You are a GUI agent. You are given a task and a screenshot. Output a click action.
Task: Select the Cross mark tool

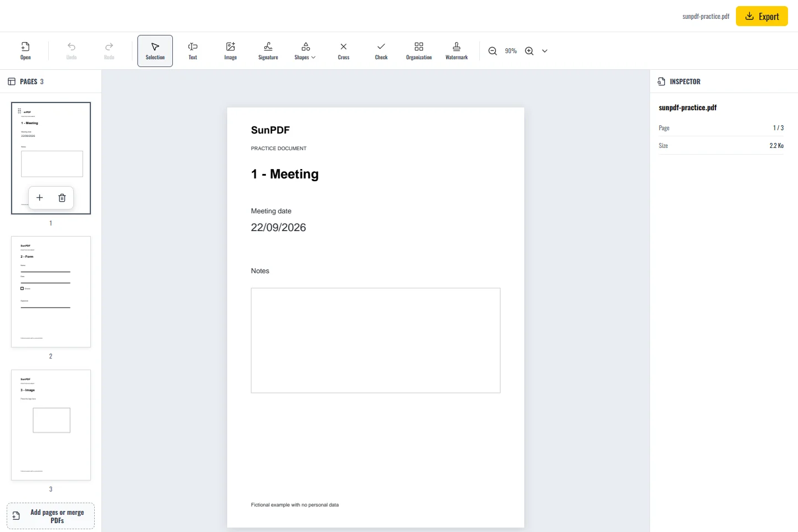pos(344,51)
